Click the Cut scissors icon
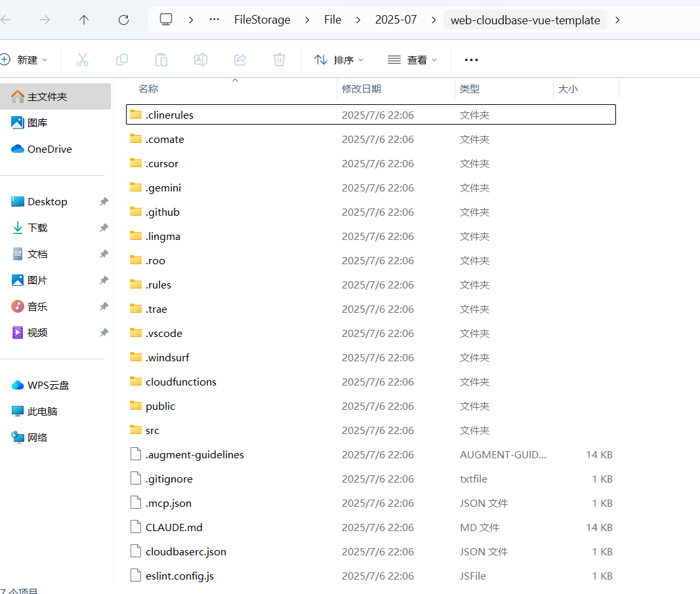The image size is (700, 594). 83,60
